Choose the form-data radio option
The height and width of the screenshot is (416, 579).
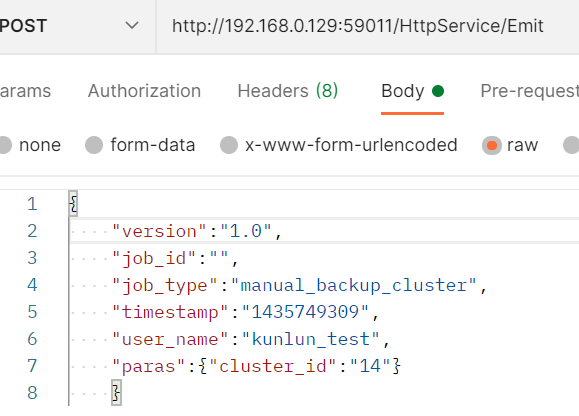point(94,145)
